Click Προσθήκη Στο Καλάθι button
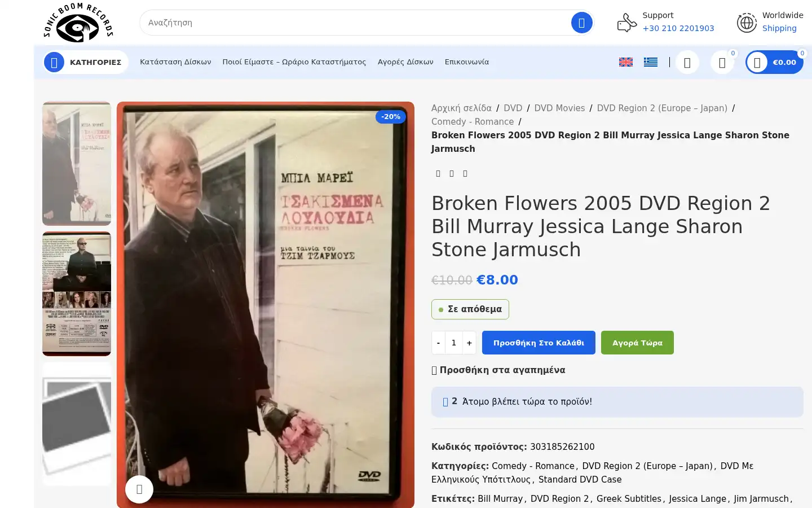Screen dimensions: 812x508 (x=539, y=343)
